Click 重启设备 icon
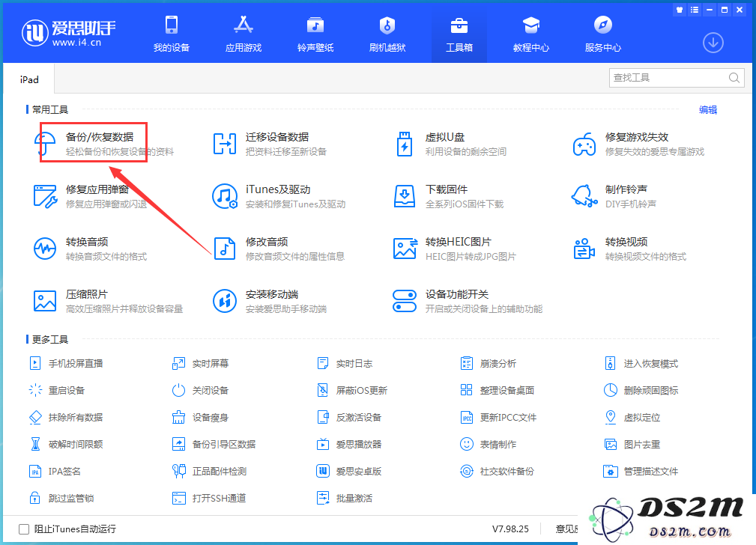 pyautogui.click(x=35, y=390)
